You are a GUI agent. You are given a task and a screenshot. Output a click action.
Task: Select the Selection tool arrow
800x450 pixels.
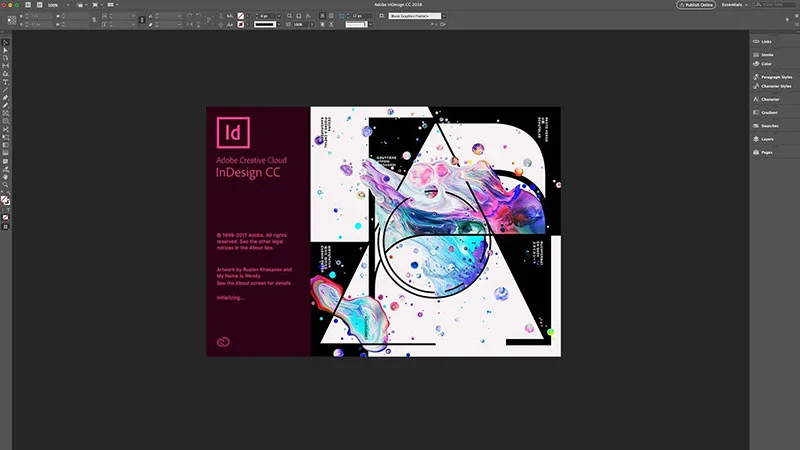6,42
